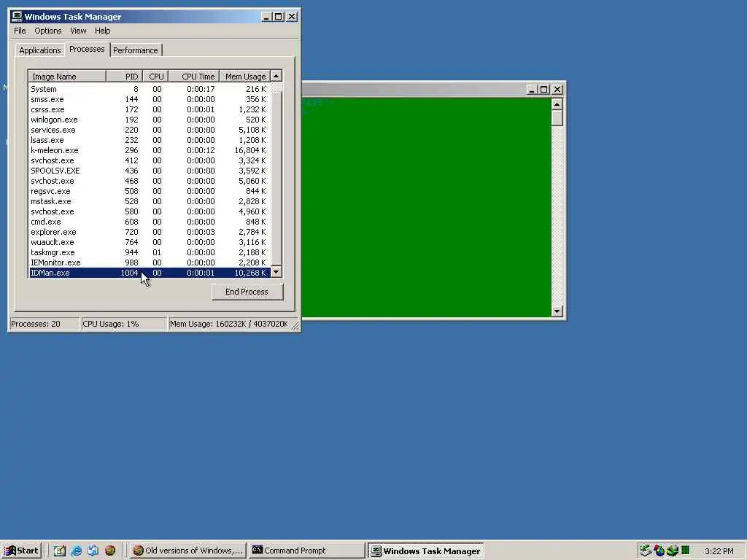Select the csrss.exe process
The image size is (747, 560).
(x=149, y=109)
